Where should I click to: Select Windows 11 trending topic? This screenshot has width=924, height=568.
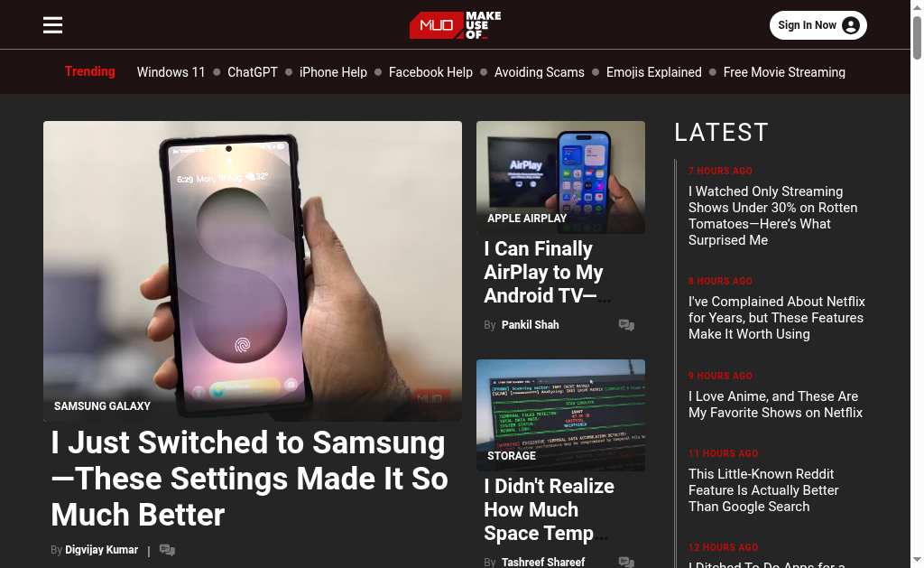(x=171, y=72)
